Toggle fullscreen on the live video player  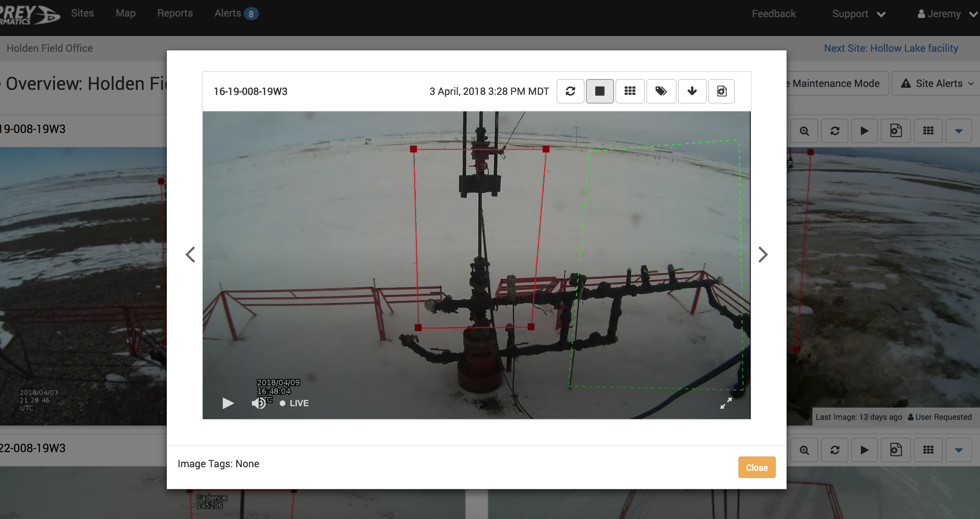[x=726, y=403]
